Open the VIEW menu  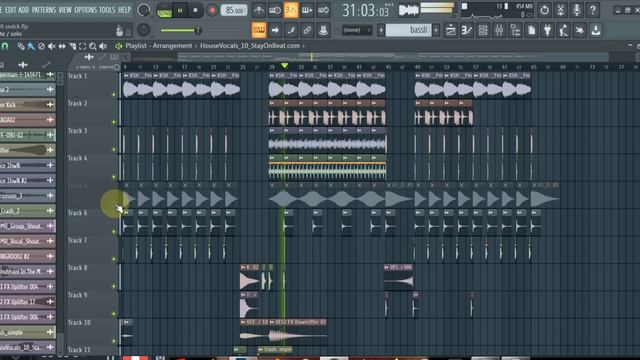[64, 9]
